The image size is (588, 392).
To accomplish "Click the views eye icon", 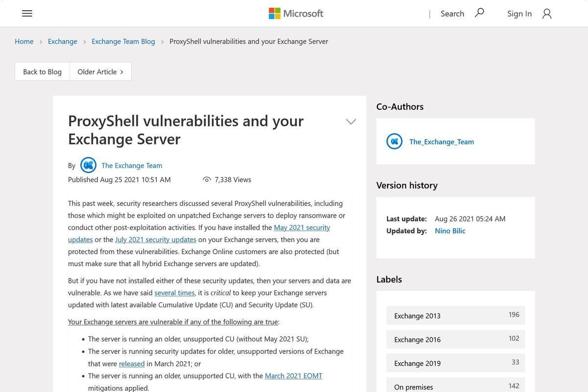I will (x=207, y=180).
